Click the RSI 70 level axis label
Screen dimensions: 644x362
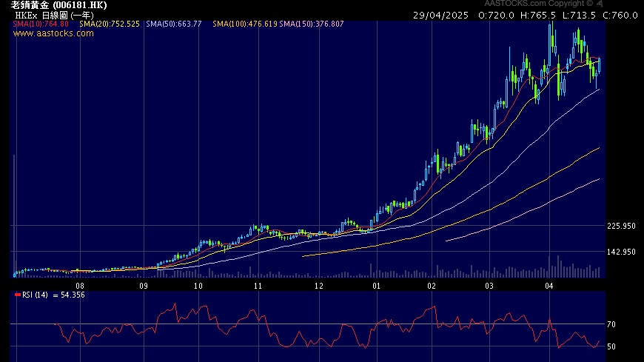tap(611, 324)
